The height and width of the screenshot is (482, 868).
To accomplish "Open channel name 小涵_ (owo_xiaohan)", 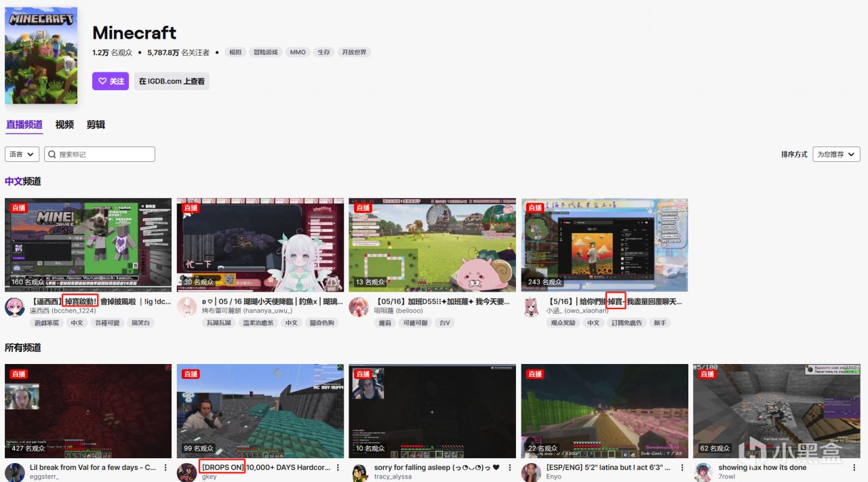I will pyautogui.click(x=576, y=310).
